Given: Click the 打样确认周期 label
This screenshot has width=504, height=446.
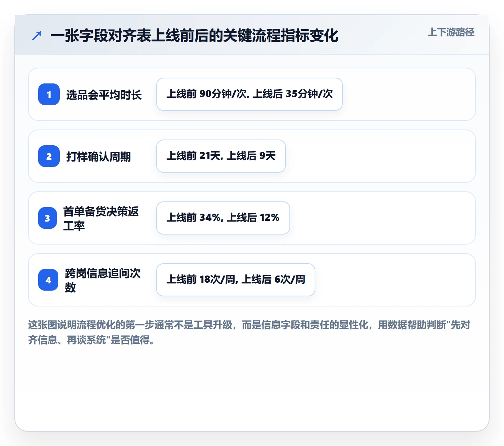Looking at the screenshot, I should 99,157.
